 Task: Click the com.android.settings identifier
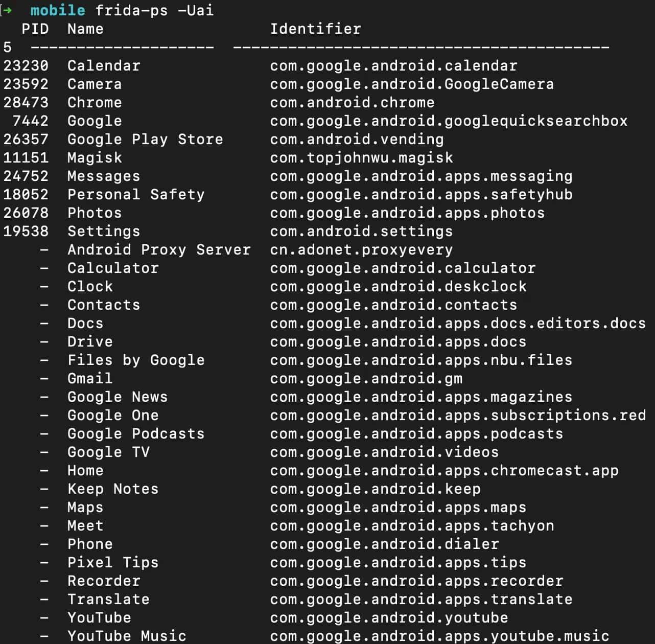click(361, 231)
